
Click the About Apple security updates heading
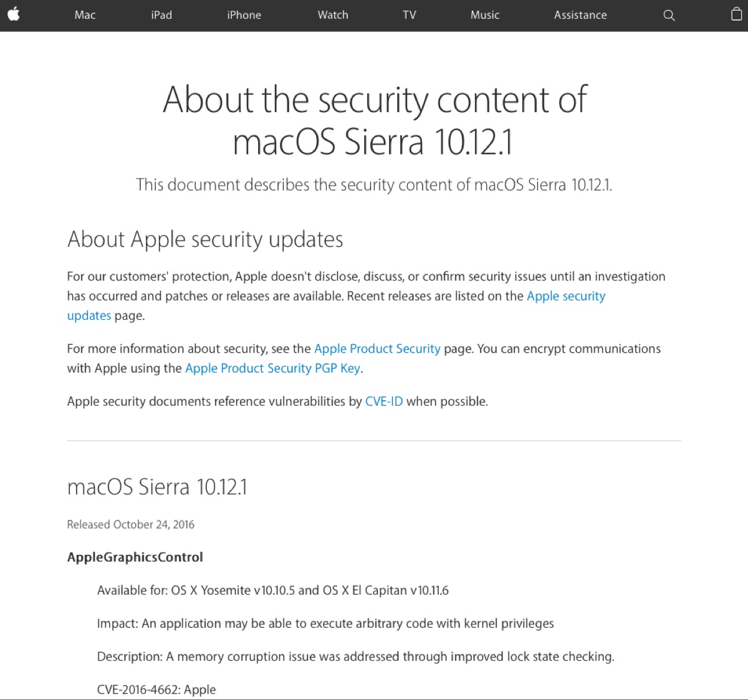(x=204, y=239)
